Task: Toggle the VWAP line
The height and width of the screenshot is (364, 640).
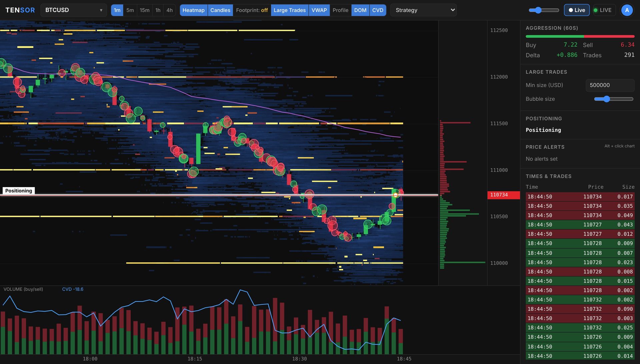Action: [x=319, y=10]
